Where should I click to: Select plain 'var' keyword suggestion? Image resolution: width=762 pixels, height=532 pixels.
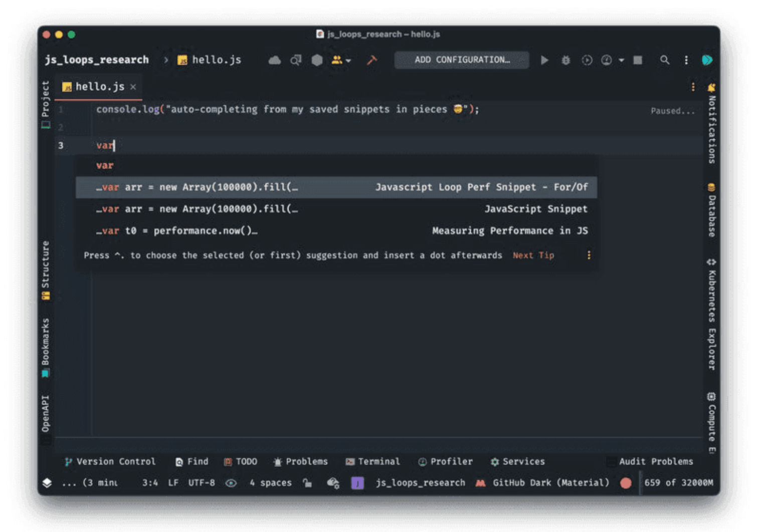click(336, 165)
